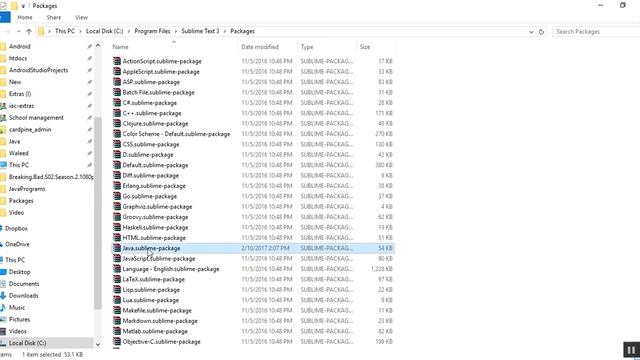Expand the chevron after This PC in path
This screenshot has width=640, height=360.
pos(80,31)
